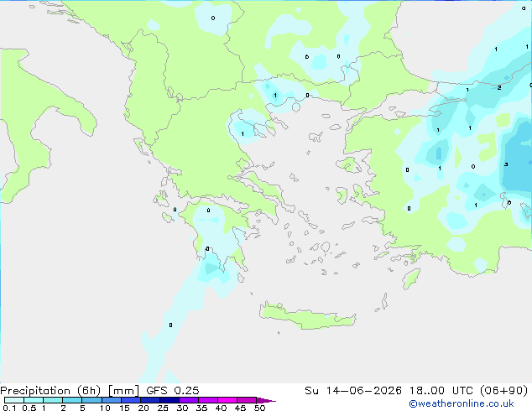Click the 20–25 mm dark blue legend box
532x411 pixels.
click(x=150, y=400)
